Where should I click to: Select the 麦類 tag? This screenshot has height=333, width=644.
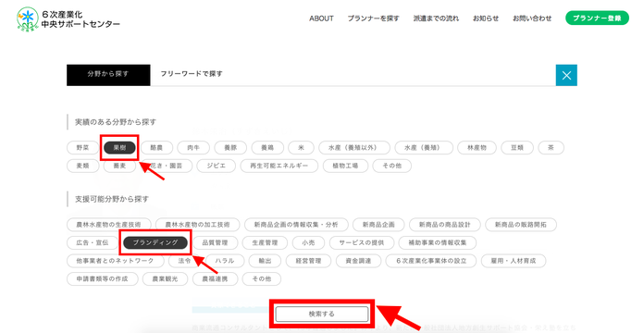pyautogui.click(x=82, y=166)
